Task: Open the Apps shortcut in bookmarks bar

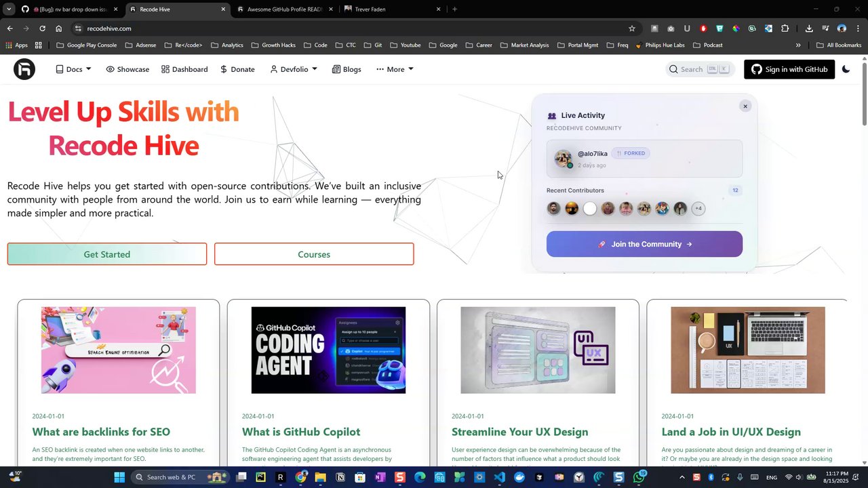Action: coord(17,45)
